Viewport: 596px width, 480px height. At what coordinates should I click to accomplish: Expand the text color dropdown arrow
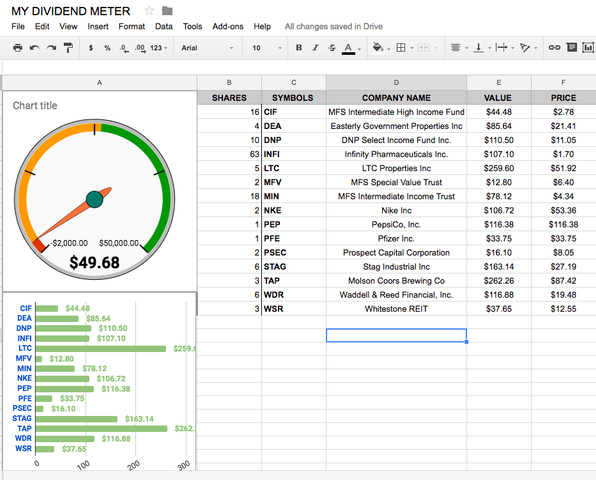click(x=360, y=49)
